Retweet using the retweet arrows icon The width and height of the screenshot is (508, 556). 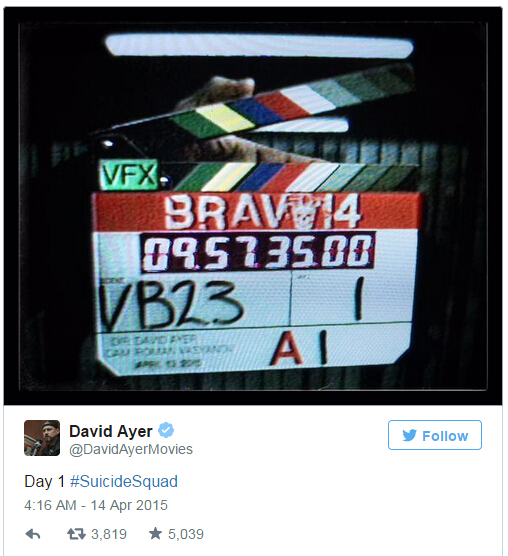pyautogui.click(x=76, y=534)
